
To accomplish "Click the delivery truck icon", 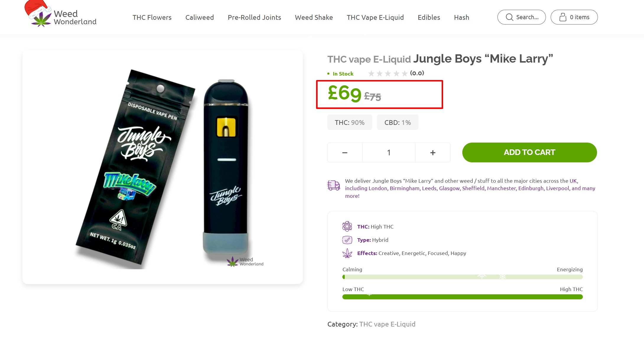I will (x=334, y=185).
